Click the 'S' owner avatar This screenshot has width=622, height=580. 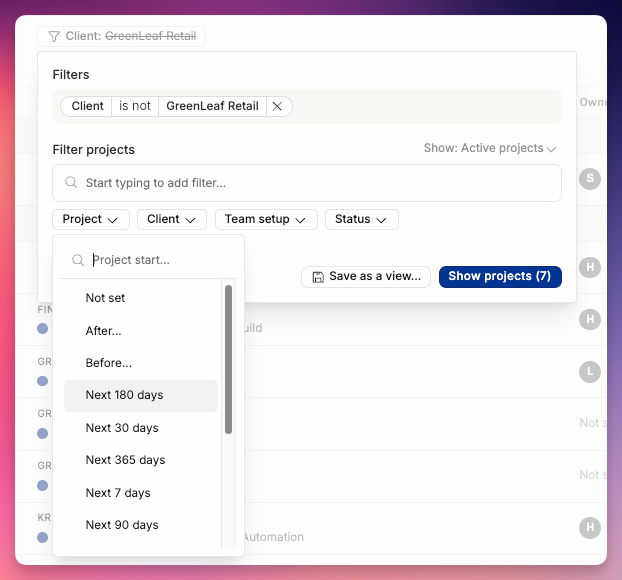tap(590, 179)
